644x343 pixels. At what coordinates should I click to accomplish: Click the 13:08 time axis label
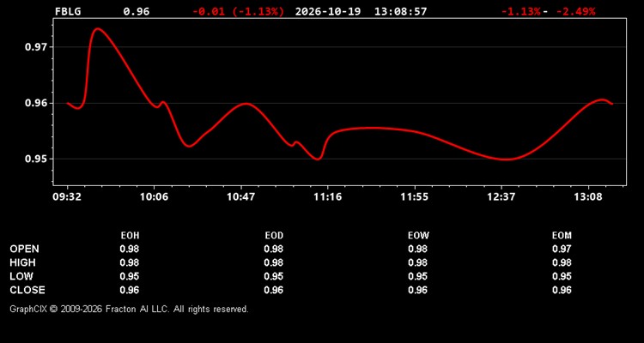pyautogui.click(x=588, y=197)
